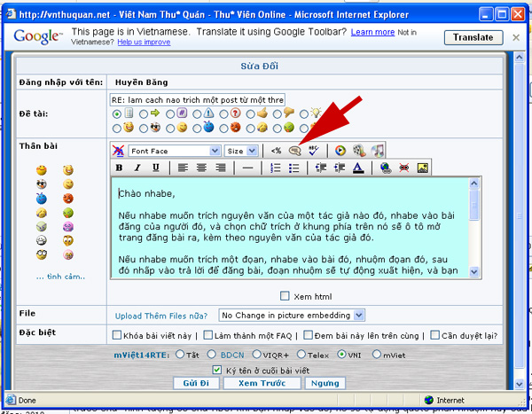
Task: Open the Size dropdown
Action: tap(241, 151)
